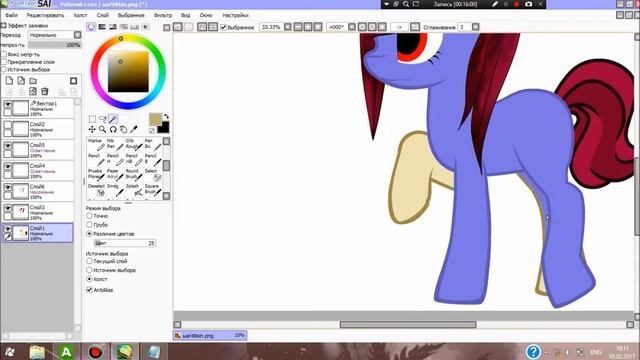Adjust the Цвет difference threshold slider

[124, 243]
